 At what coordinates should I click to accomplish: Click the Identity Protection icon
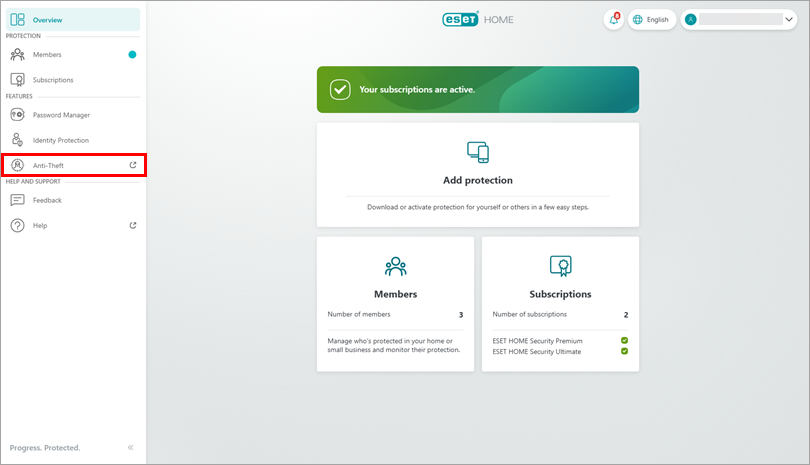pyautogui.click(x=18, y=140)
